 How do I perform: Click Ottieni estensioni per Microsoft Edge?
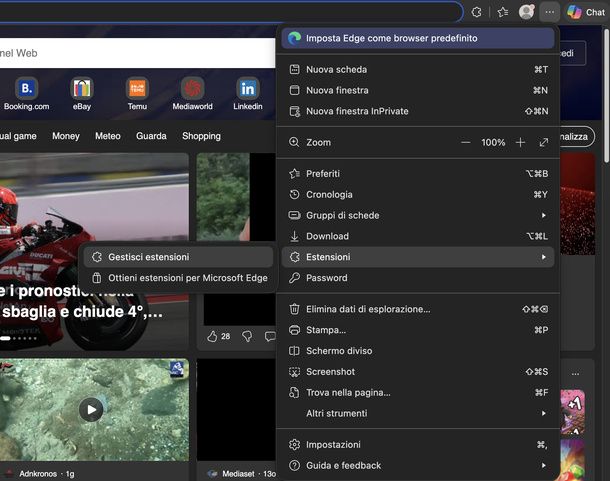tap(178, 278)
